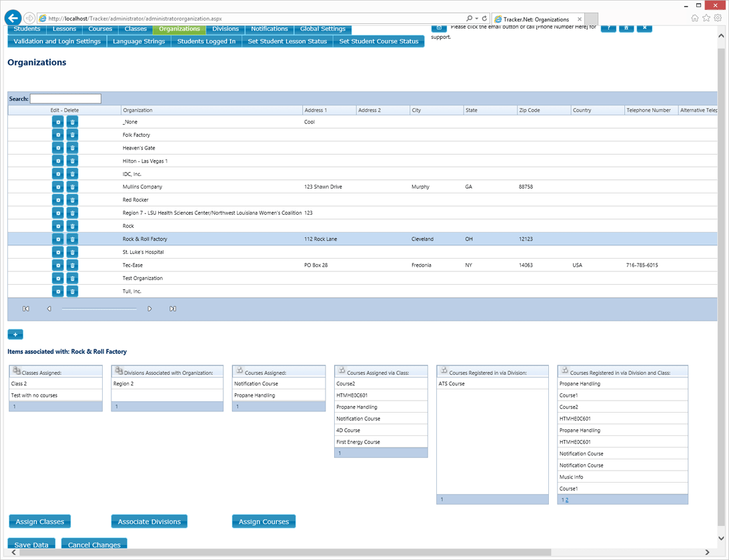Click the delete icon for _None
This screenshot has height=560, width=729.
tap(72, 122)
